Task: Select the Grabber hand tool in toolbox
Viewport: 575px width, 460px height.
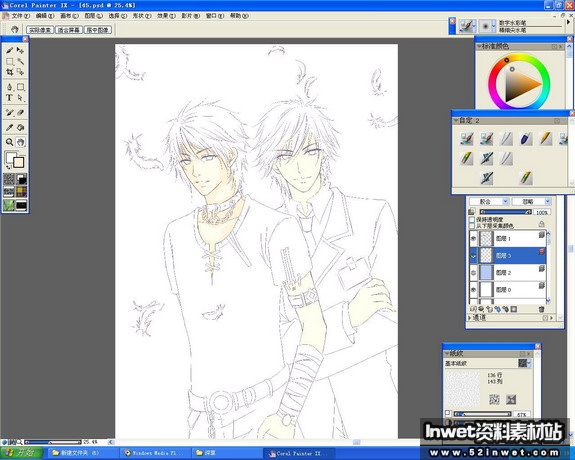Action: 21,142
